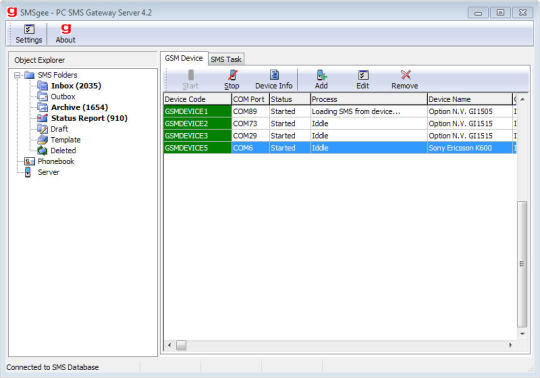
Task: Select the Draft folder label
Action: (59, 129)
